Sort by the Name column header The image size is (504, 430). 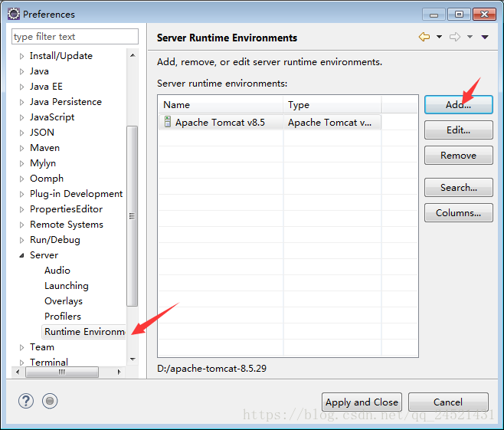pos(221,105)
